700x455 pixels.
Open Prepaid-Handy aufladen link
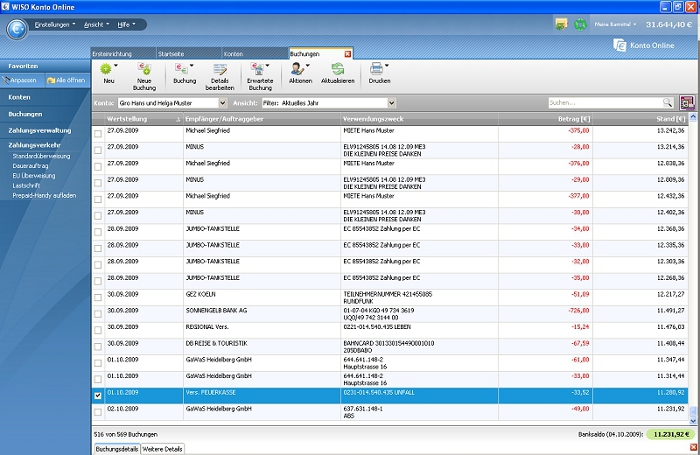pyautogui.click(x=44, y=196)
